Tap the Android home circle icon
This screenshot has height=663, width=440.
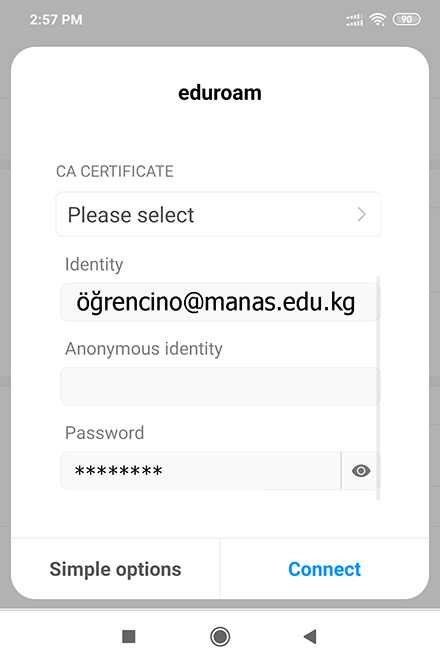point(220,636)
